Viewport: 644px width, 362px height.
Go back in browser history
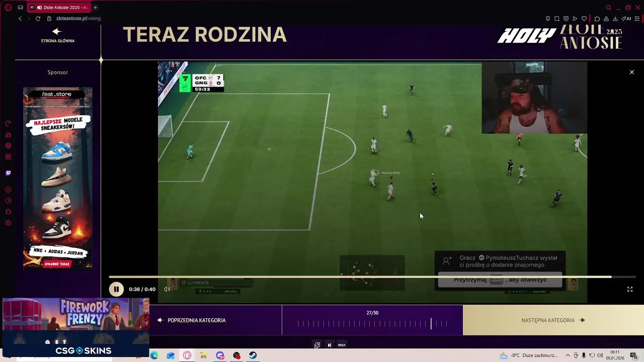(x=20, y=19)
